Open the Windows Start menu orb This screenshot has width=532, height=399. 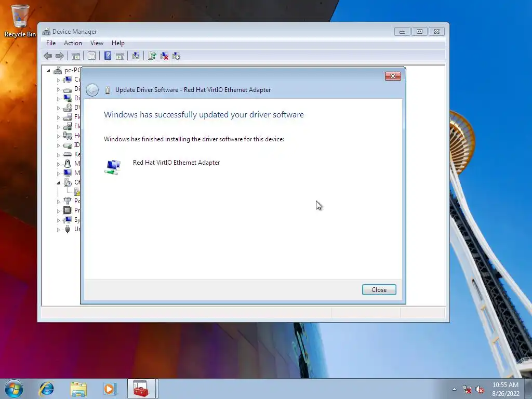(14, 389)
